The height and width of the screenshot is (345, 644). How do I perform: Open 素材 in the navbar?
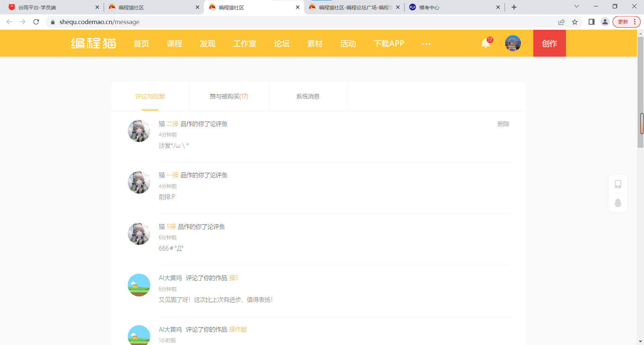point(315,44)
